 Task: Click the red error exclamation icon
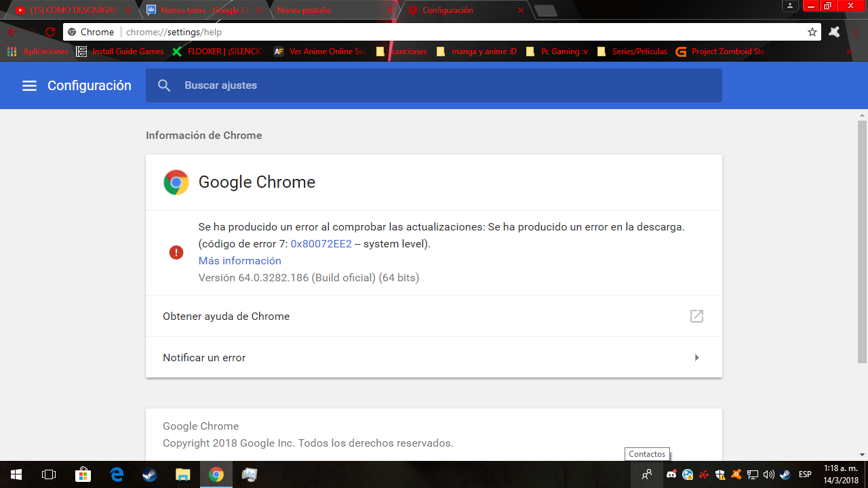(176, 252)
